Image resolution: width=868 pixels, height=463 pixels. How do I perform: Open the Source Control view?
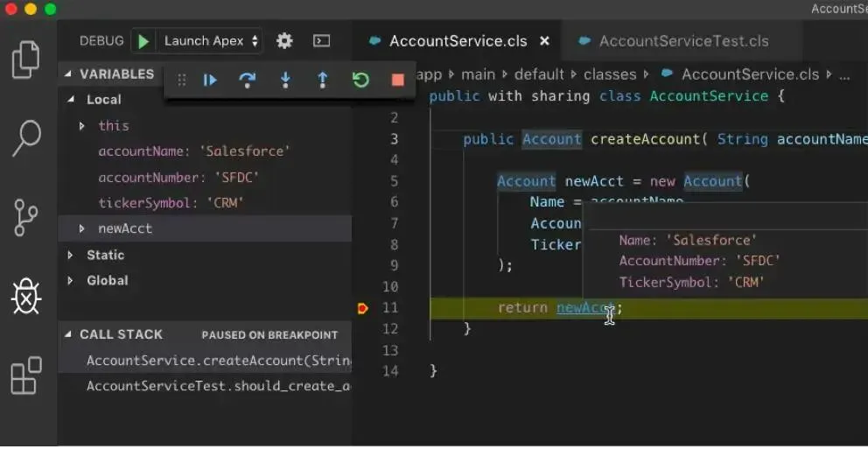tap(25, 217)
